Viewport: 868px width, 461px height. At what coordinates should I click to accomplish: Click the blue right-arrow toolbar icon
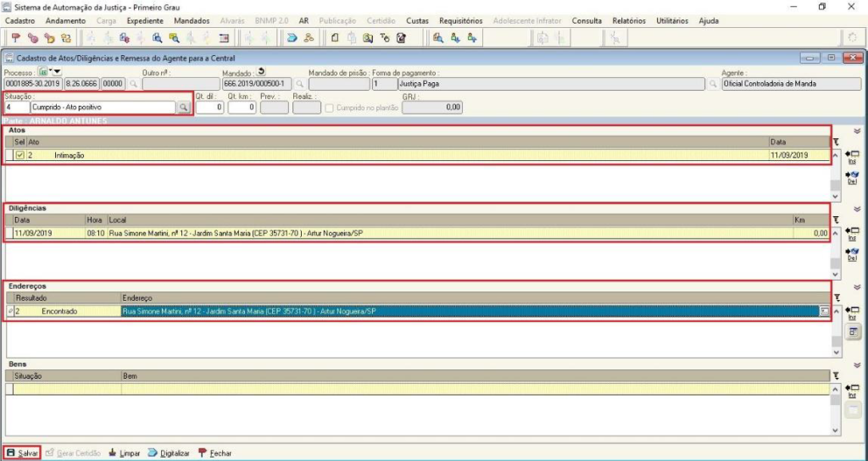(x=292, y=37)
